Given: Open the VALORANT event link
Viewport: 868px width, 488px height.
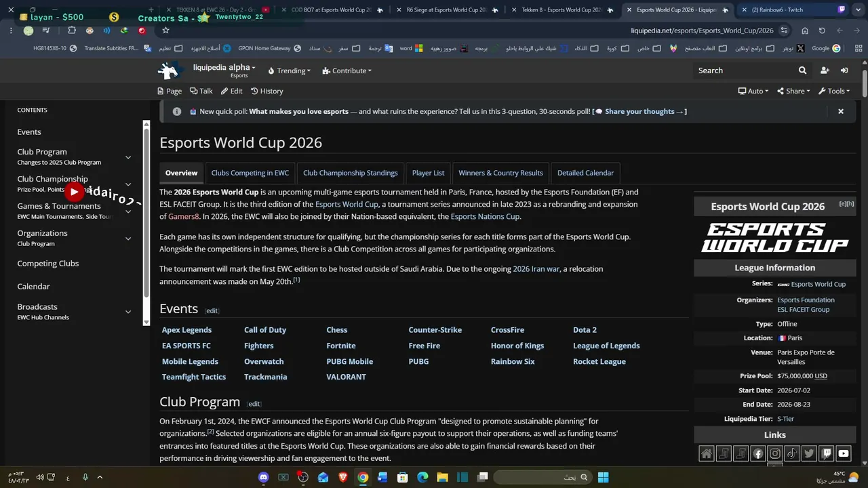Looking at the screenshot, I should point(346,377).
